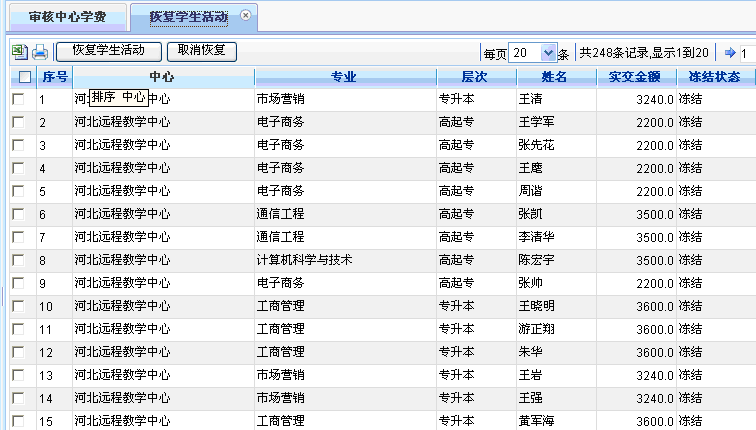Sort by the 姓名 column header
Viewport: 756px width, 430px height.
555,77
